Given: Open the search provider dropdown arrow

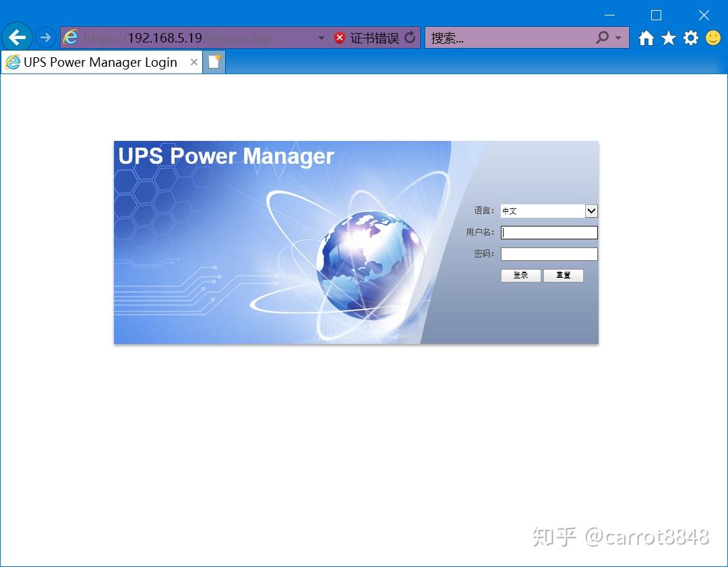Looking at the screenshot, I should 618,38.
